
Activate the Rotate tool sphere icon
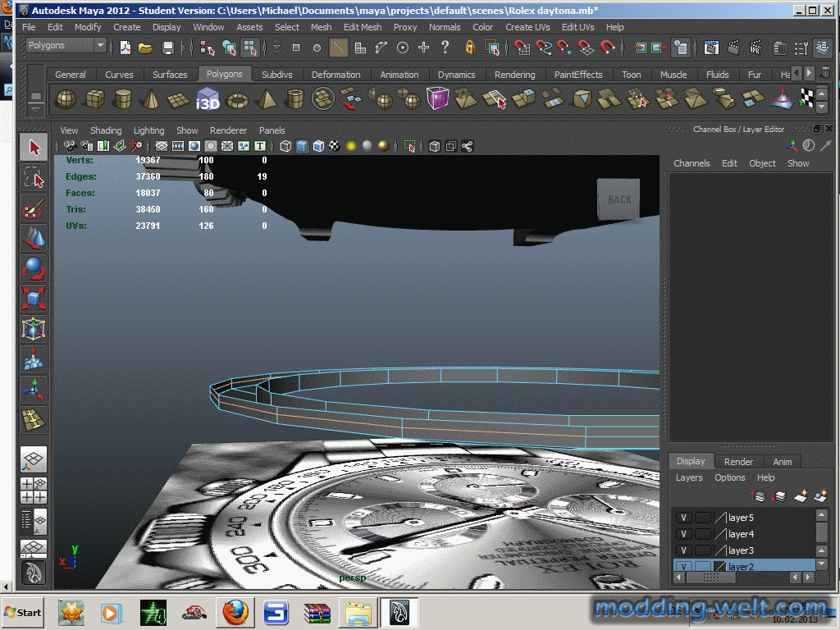[34, 268]
